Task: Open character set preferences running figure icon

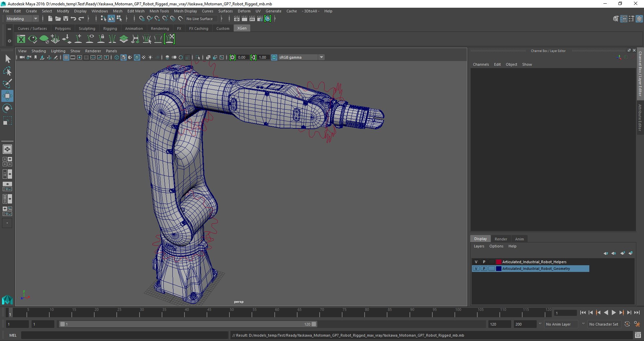Action: click(x=637, y=324)
